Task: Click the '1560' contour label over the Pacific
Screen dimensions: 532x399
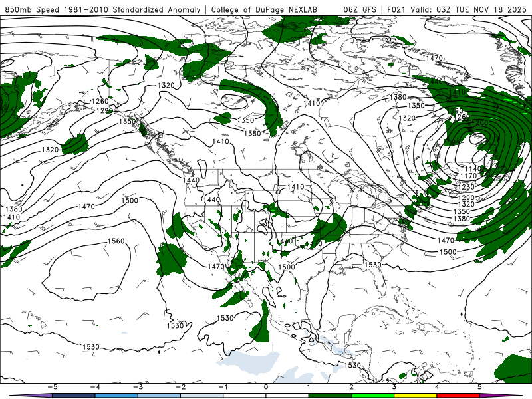Action: (x=116, y=241)
